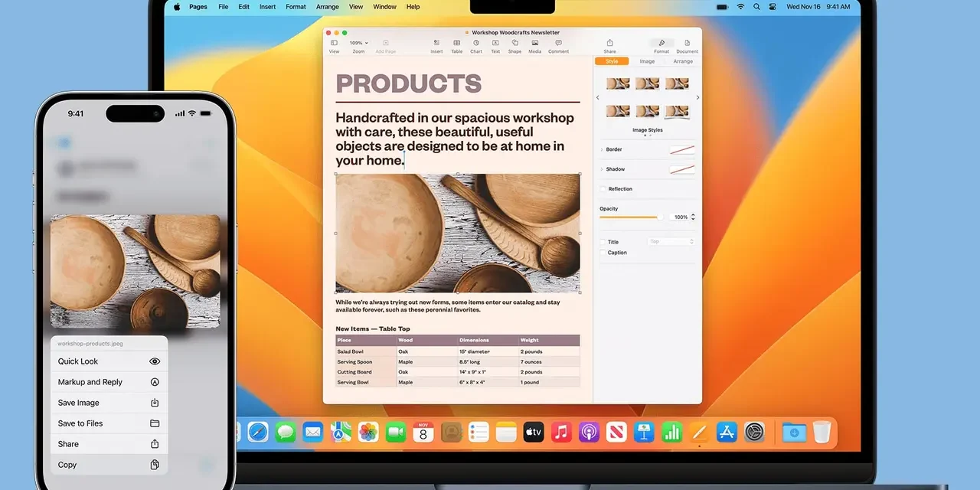Tap Share in the iPhone context menu
Image resolution: width=980 pixels, height=490 pixels.
(x=109, y=444)
